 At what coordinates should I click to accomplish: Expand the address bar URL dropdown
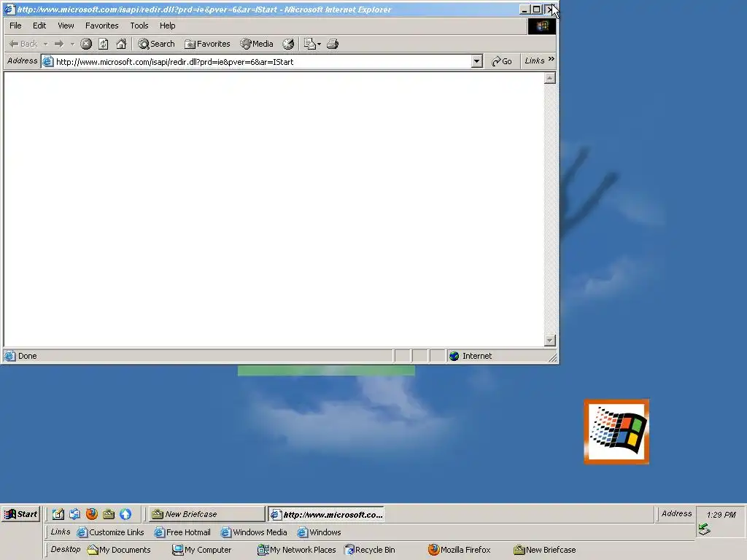[x=476, y=61]
